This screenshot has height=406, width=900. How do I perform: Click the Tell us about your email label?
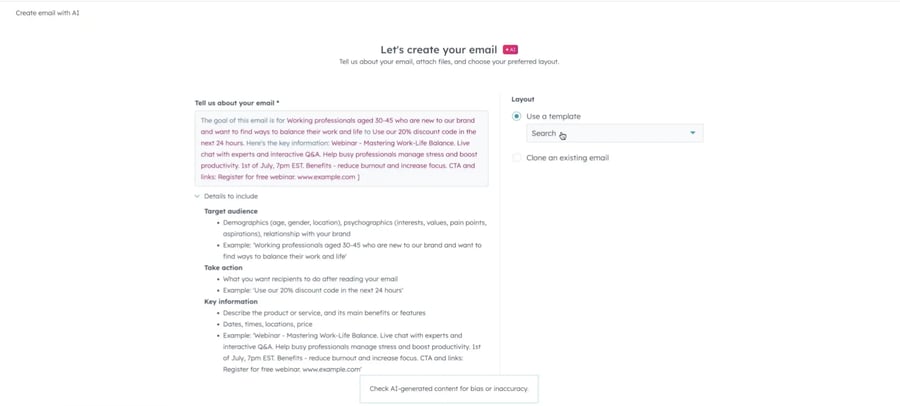pyautogui.click(x=236, y=103)
